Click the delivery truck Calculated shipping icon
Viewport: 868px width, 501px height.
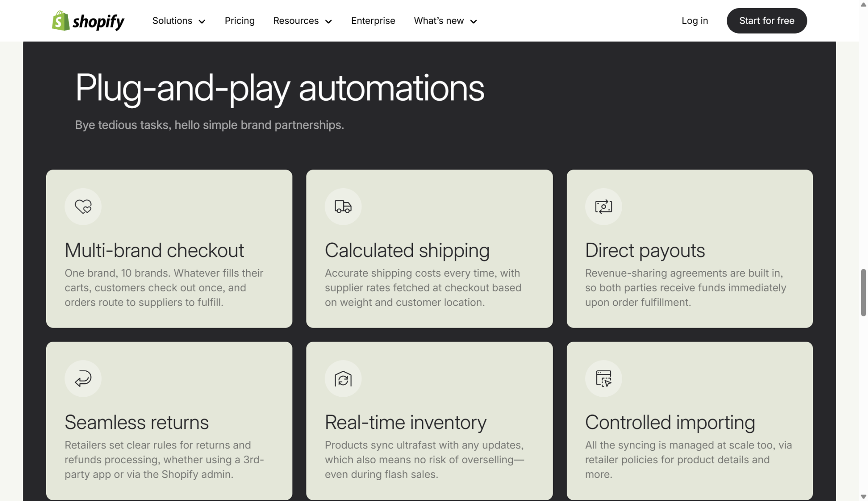click(x=343, y=206)
